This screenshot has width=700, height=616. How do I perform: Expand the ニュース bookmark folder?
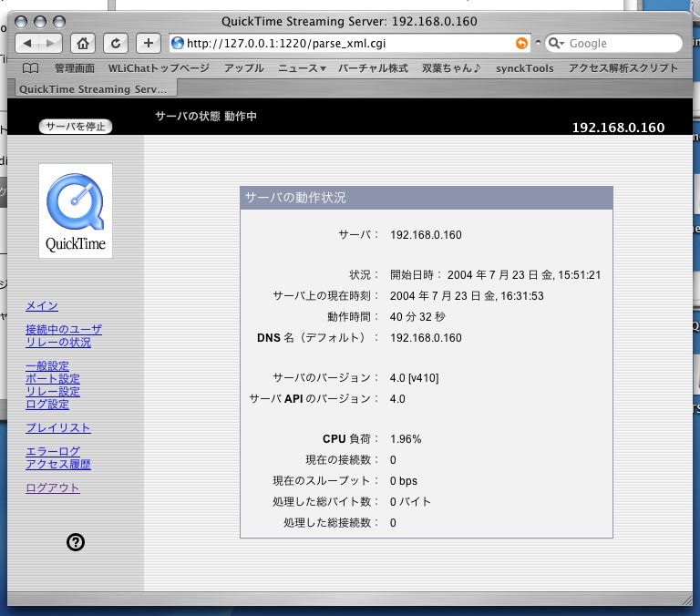coord(302,68)
